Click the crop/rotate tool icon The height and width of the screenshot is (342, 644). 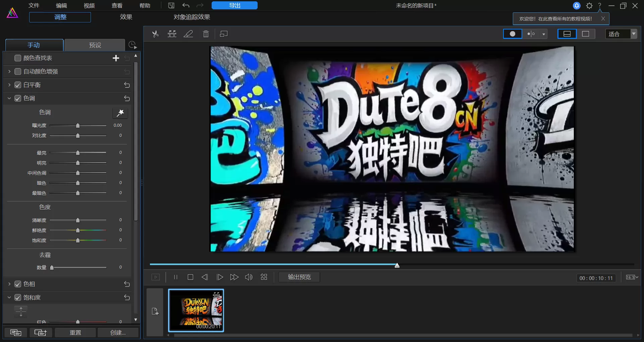223,34
